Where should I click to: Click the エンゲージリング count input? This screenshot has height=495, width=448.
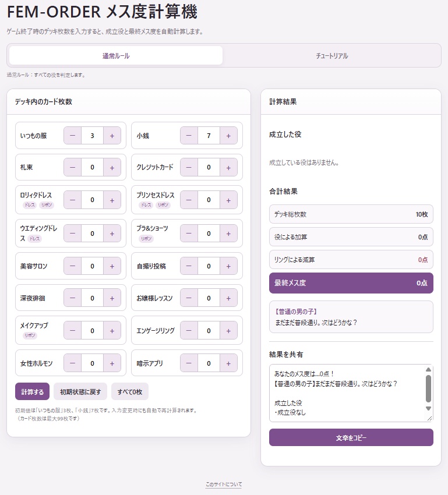209,331
